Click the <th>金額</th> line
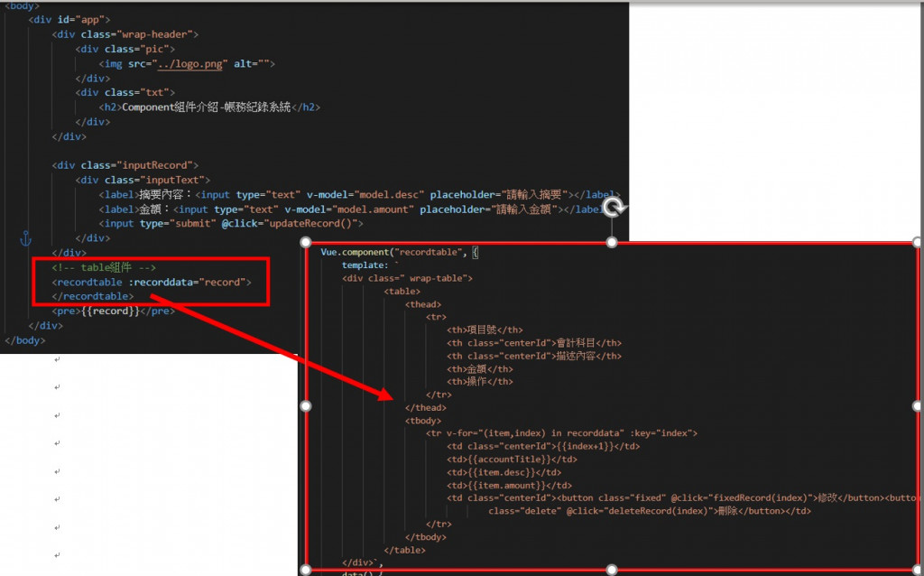 480,369
